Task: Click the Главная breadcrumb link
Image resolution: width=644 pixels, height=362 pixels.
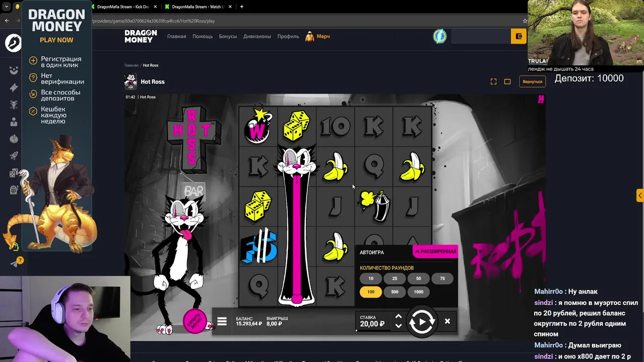Action: tap(131, 65)
